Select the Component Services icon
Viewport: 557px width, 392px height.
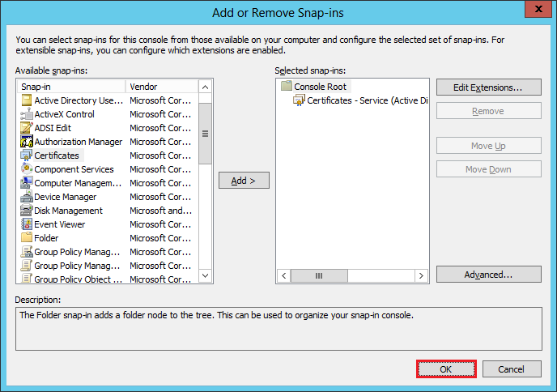click(x=26, y=169)
